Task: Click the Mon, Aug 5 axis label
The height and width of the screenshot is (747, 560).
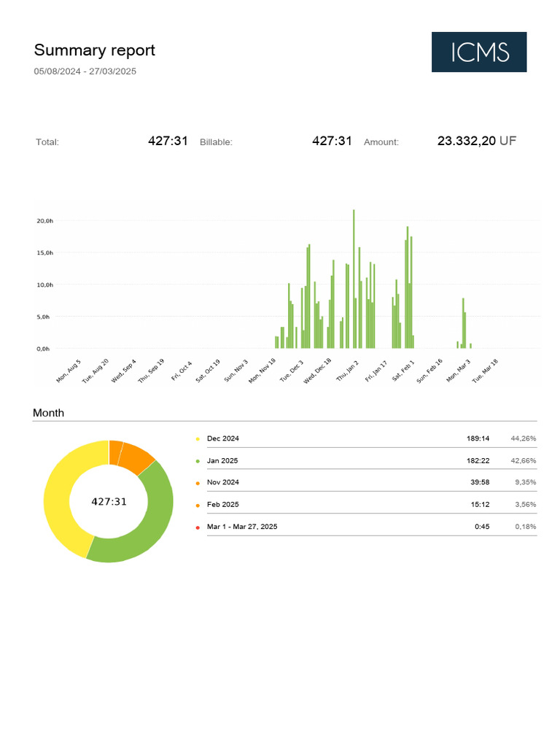Action: (x=69, y=371)
